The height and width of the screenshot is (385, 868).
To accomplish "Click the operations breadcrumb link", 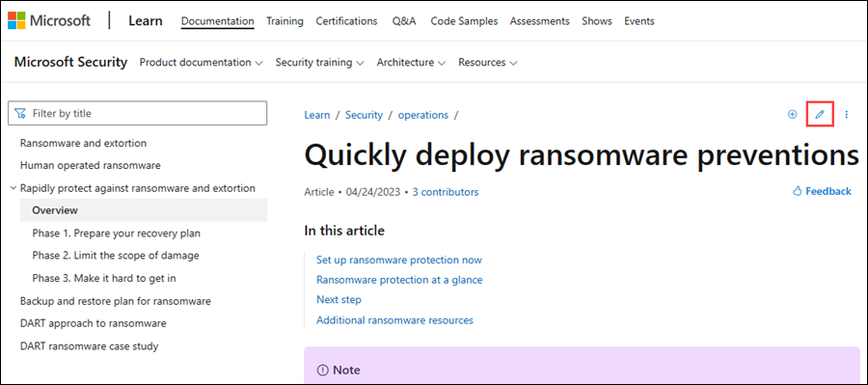I will coord(423,115).
